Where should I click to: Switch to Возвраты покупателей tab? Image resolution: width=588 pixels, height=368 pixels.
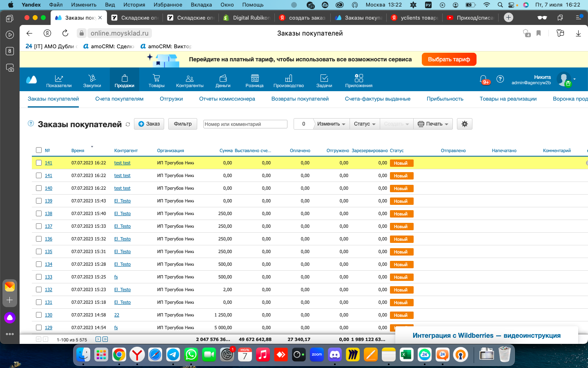click(x=300, y=99)
